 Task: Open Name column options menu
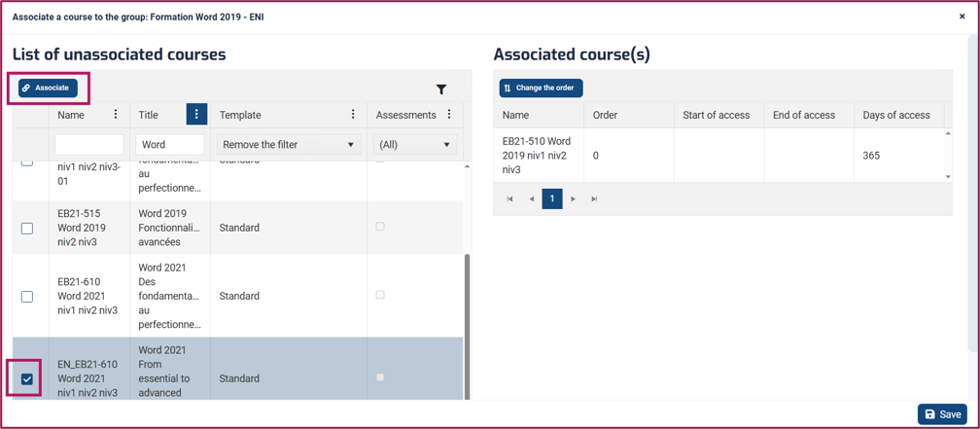point(115,115)
